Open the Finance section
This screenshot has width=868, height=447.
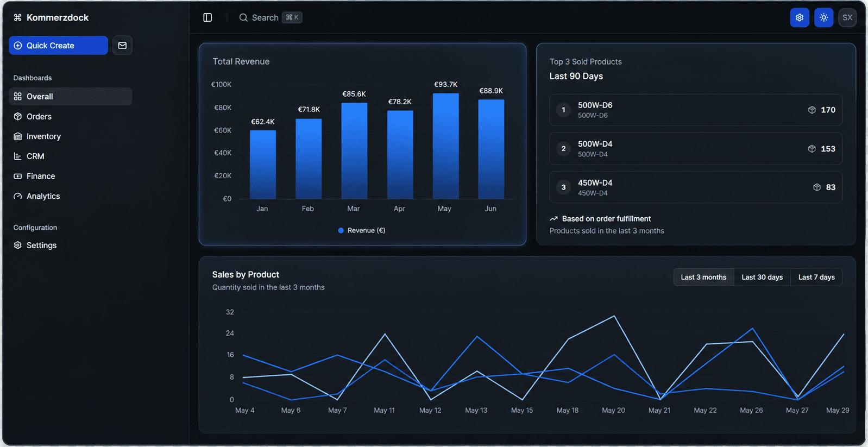click(70, 176)
